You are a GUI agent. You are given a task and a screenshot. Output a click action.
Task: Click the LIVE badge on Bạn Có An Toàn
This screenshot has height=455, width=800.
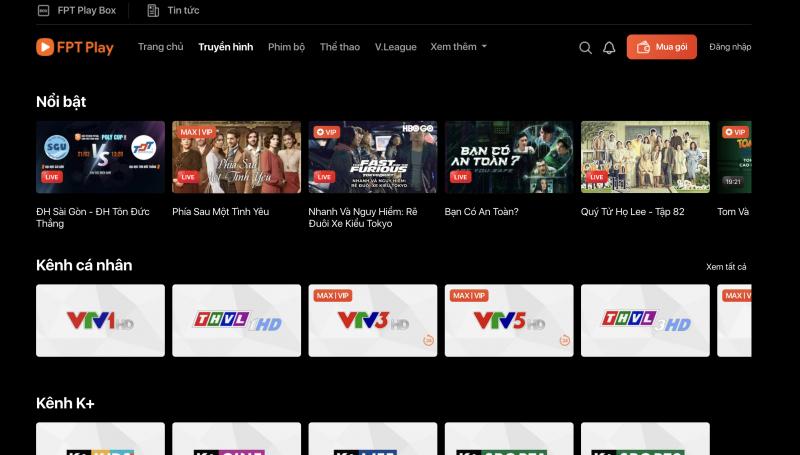point(460,177)
